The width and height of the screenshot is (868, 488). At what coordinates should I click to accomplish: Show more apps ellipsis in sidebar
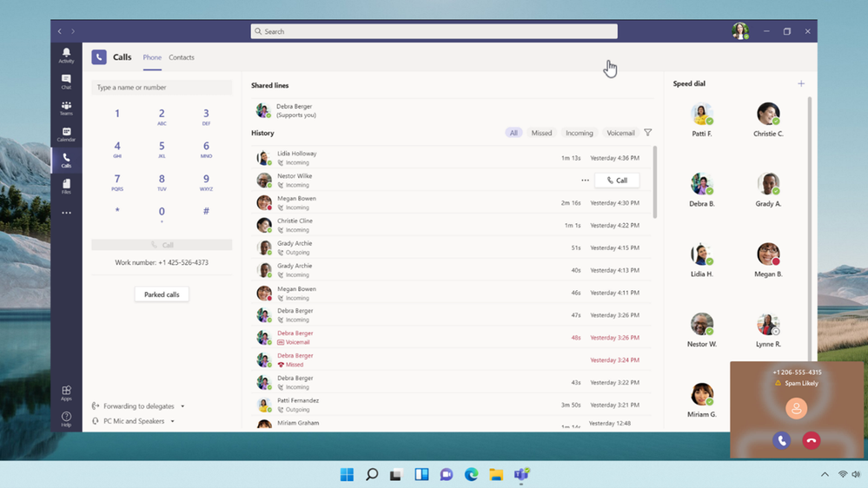(66, 213)
